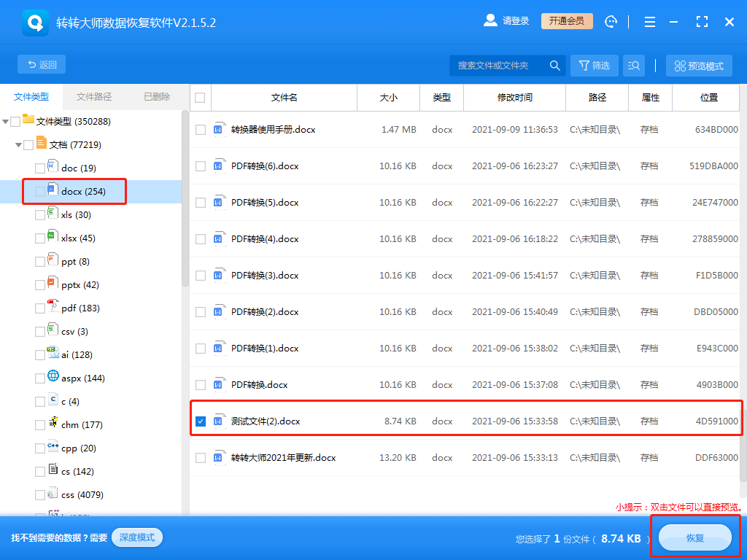Click the 筛选 filter button

click(x=594, y=65)
